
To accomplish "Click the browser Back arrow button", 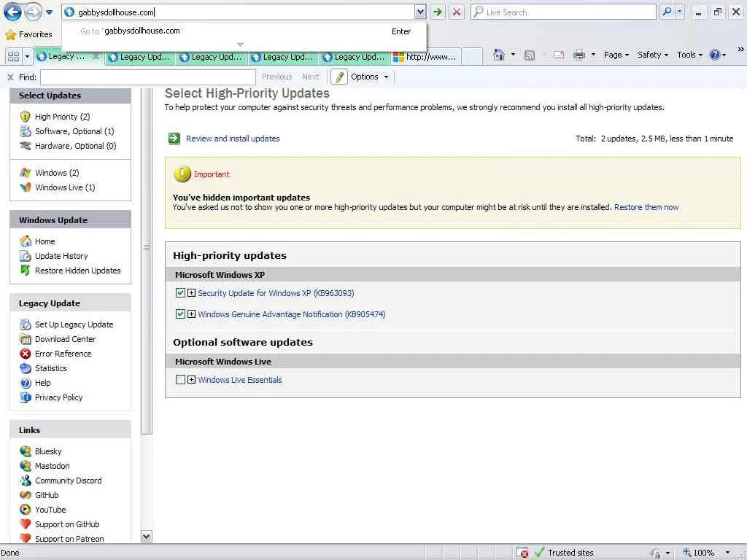I will tap(12, 12).
